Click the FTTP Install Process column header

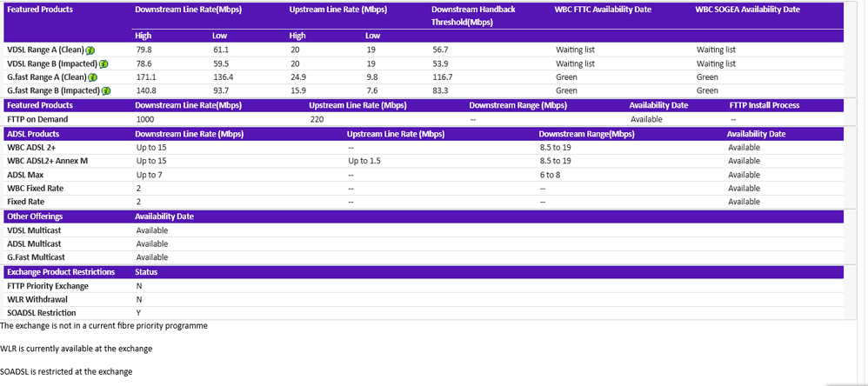[764, 105]
